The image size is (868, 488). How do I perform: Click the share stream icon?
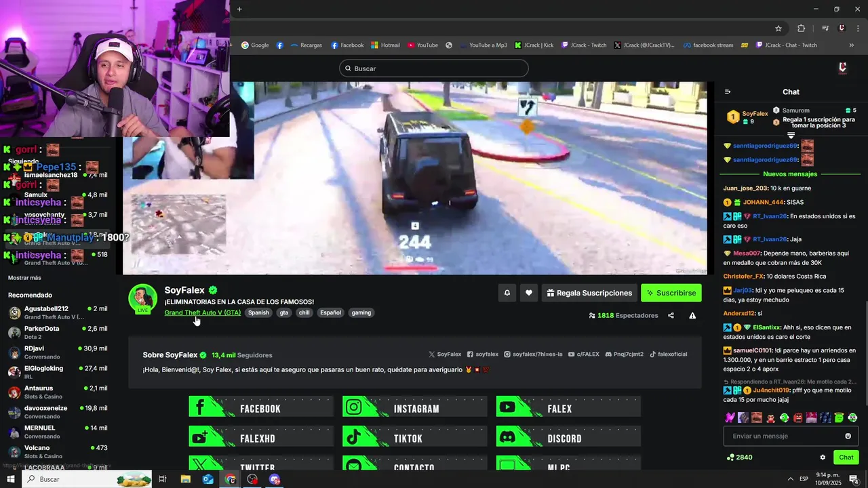(x=671, y=315)
